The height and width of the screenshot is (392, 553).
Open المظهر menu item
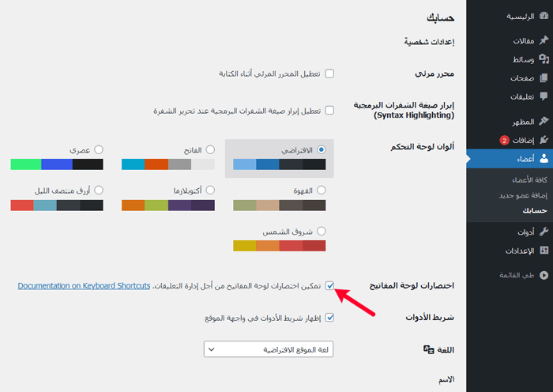pyautogui.click(x=510, y=122)
